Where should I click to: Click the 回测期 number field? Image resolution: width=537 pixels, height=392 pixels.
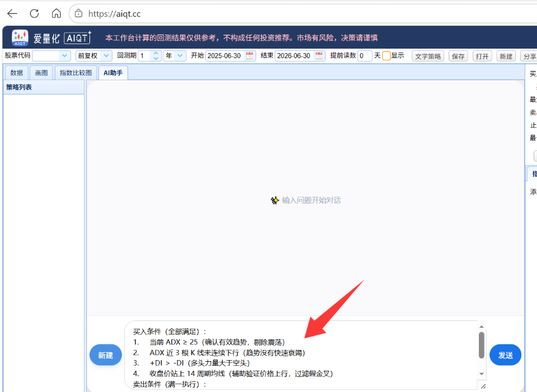pyautogui.click(x=145, y=55)
